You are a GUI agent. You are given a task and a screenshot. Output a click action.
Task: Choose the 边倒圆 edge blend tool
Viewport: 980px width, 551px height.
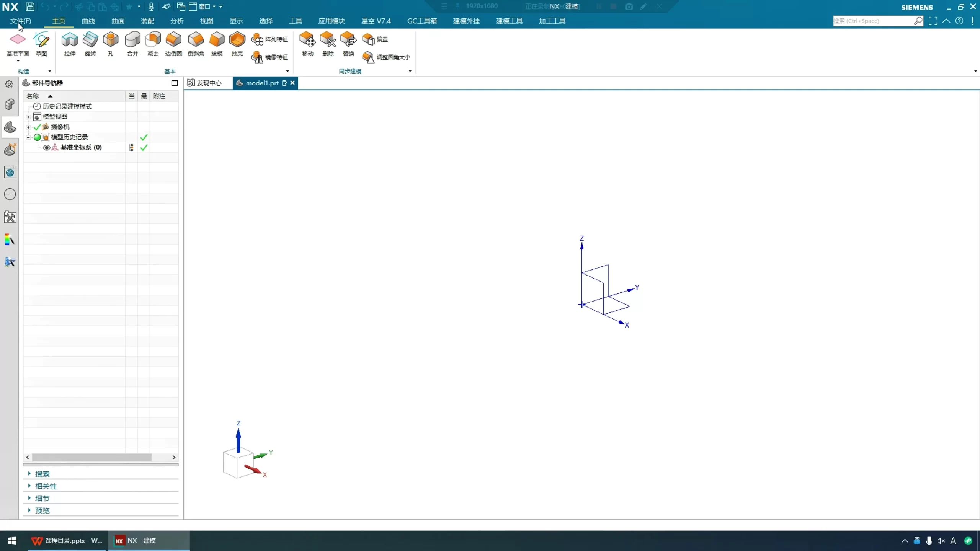[173, 40]
